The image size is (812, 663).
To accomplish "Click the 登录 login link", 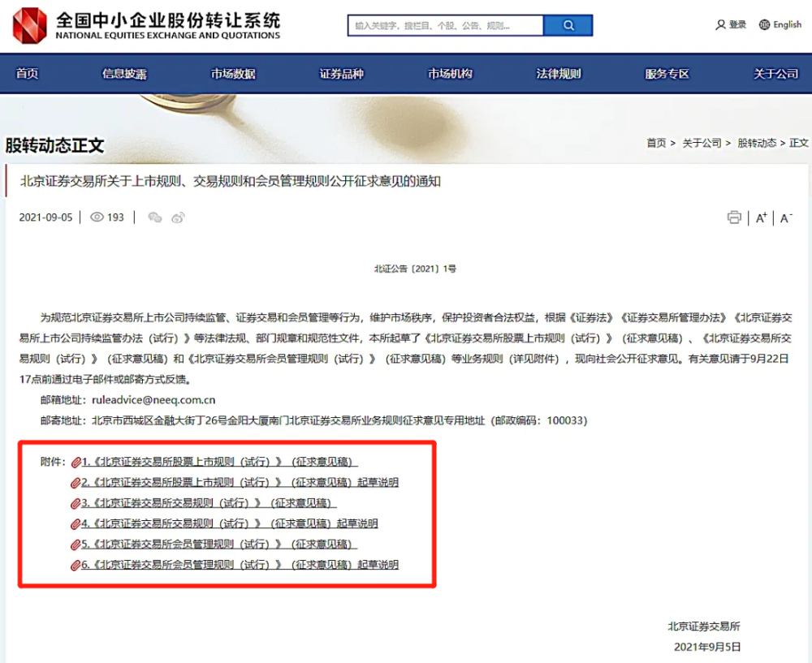I will point(737,25).
